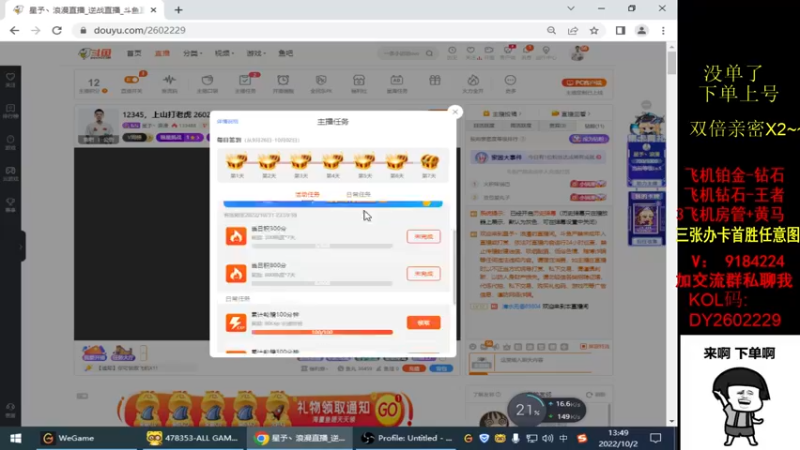Toggle the live broadcast switch
This screenshot has width=800, height=450.
[132, 80]
